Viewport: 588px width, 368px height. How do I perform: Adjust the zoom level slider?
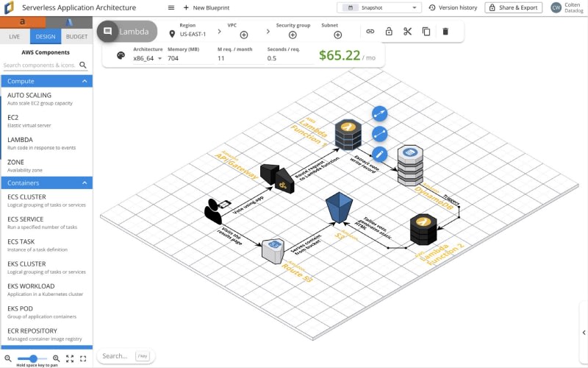coord(32,358)
